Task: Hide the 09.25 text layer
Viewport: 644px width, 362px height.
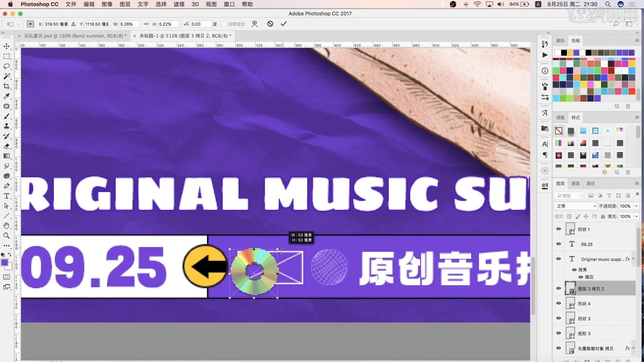Action: pyautogui.click(x=558, y=244)
